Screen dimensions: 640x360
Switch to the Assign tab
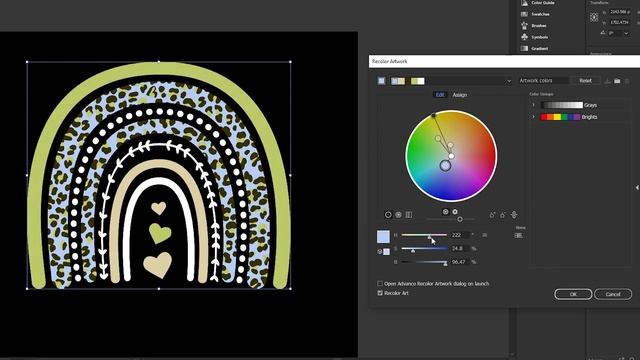point(460,95)
